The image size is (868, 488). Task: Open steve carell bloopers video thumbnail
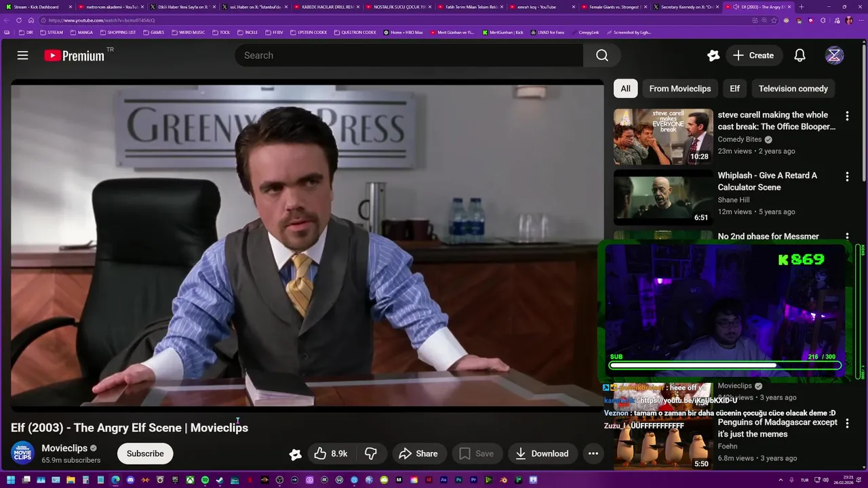[x=663, y=136]
